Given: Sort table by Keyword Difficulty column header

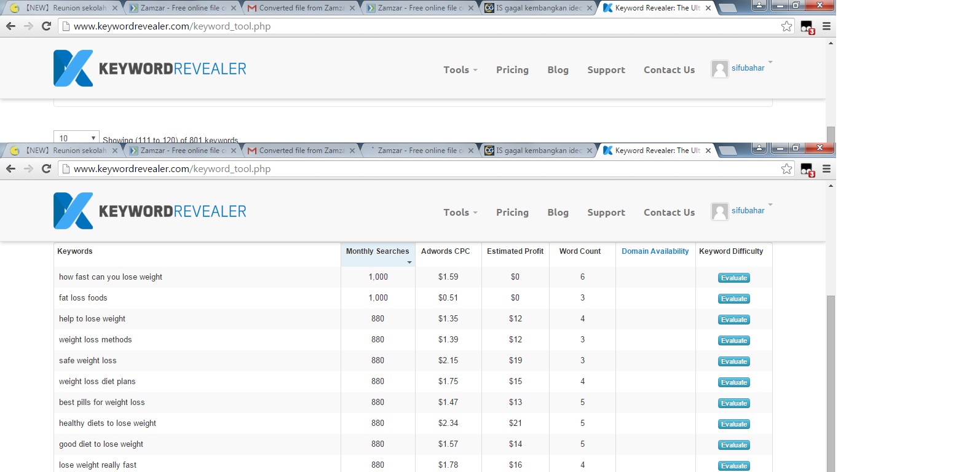Looking at the screenshot, I should coord(731,251).
